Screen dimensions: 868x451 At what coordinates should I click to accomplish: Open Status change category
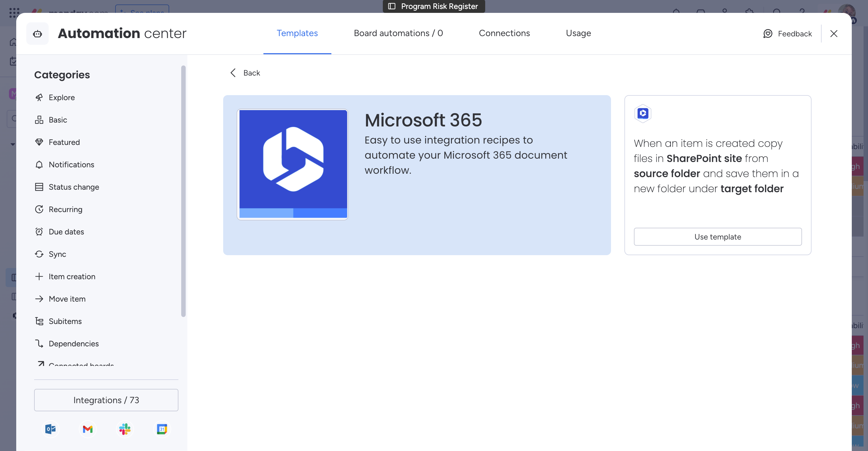[x=74, y=187]
